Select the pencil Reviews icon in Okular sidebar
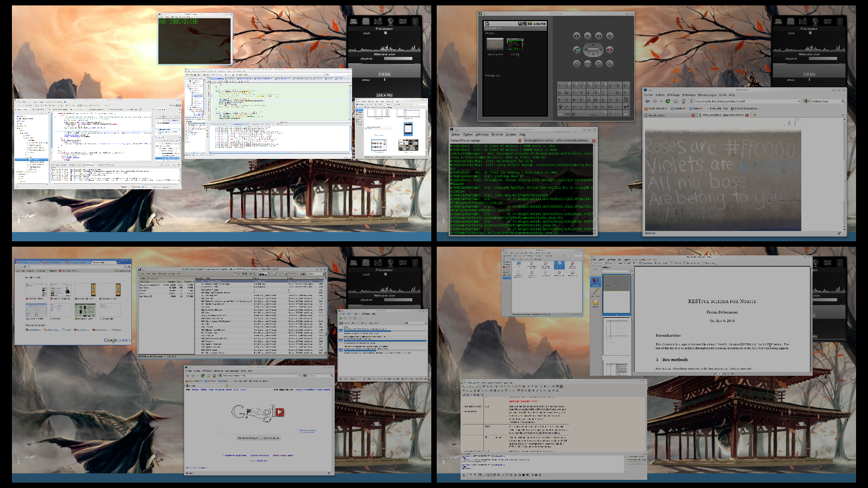The width and height of the screenshot is (868, 488). (x=596, y=292)
